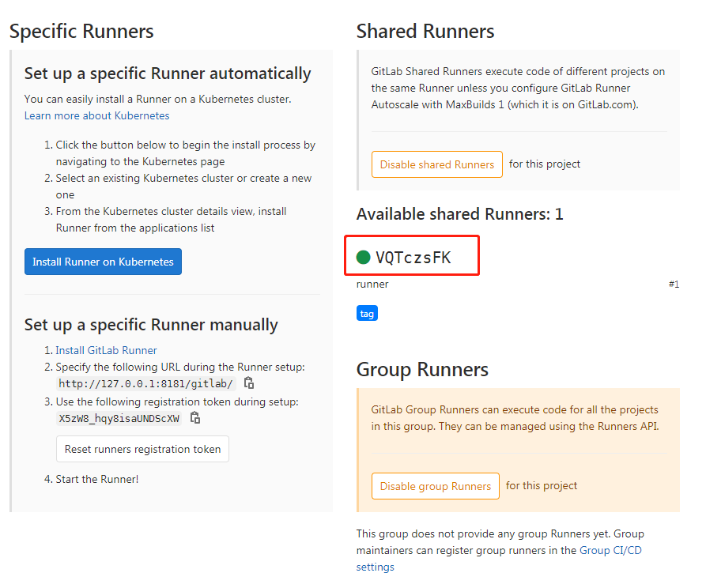Select the blue tag badge of the runner

(367, 313)
